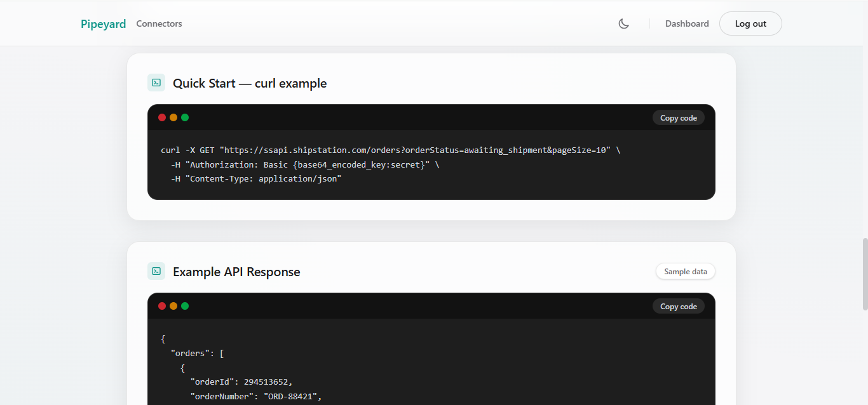Copy code from the curl example
Image resolution: width=868 pixels, height=405 pixels.
[678, 118]
